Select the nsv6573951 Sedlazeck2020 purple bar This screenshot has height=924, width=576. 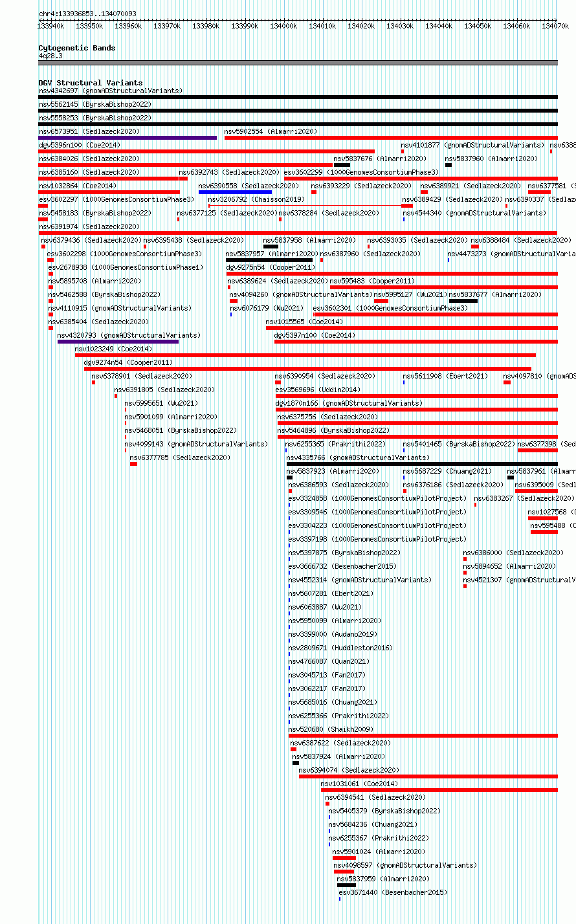tap(127, 138)
